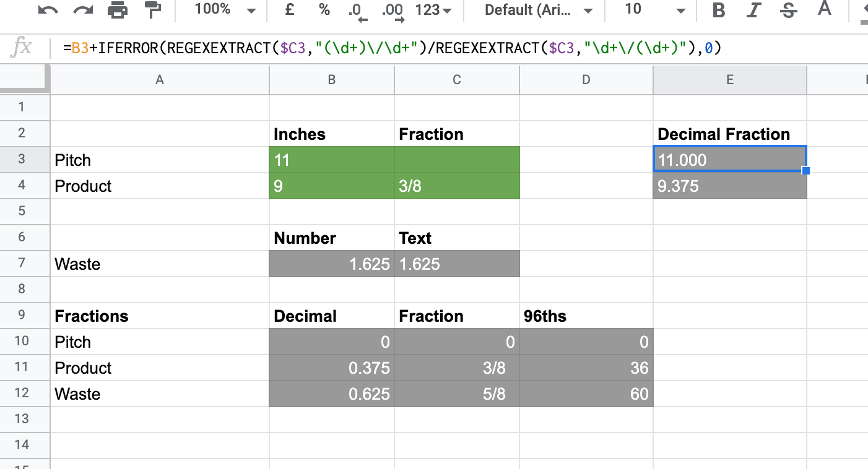Open the text colour picker (A)
The height and width of the screenshot is (469, 868).
tap(824, 9)
